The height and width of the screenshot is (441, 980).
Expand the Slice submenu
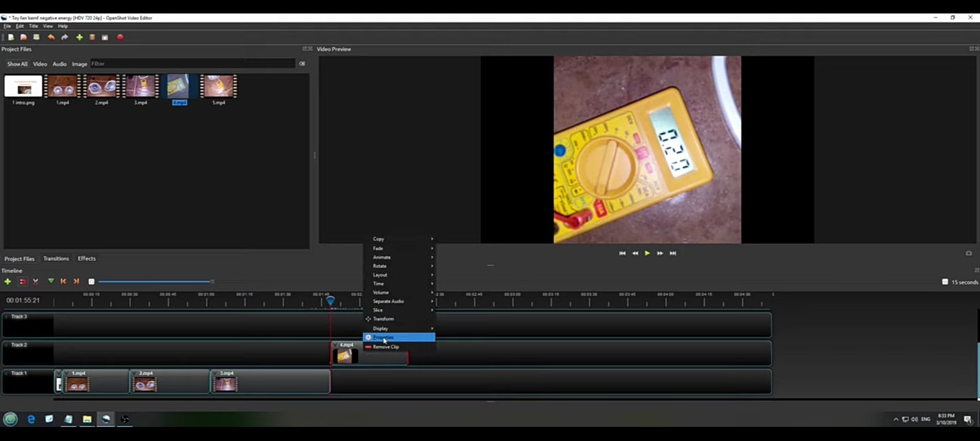(x=399, y=310)
